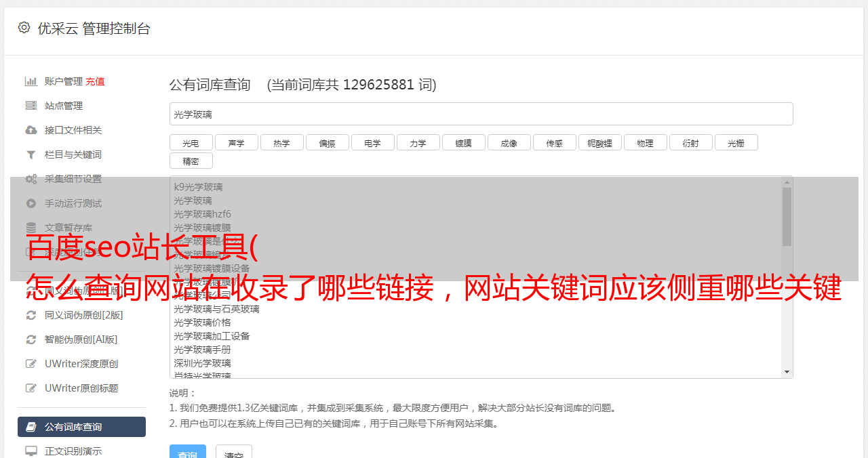Open the 充值 recharge link
Screen dimensions: 868x458
(x=95, y=81)
